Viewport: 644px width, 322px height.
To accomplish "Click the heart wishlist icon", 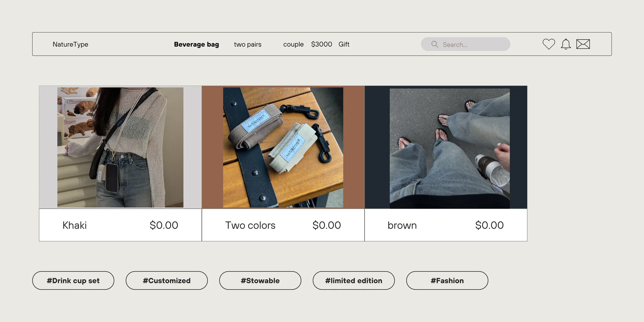I will [549, 44].
